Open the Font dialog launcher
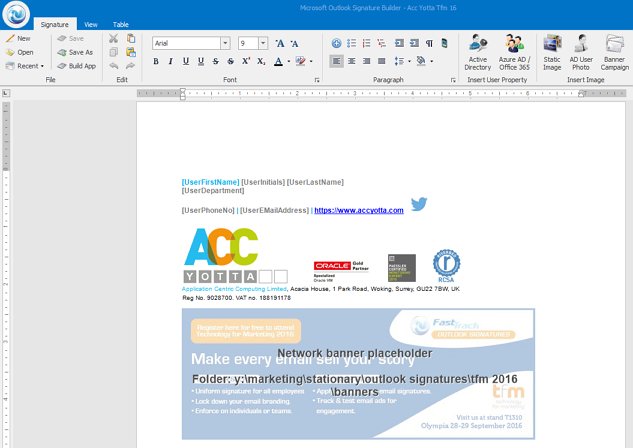Image resolution: width=633 pixels, height=448 pixels. click(317, 80)
